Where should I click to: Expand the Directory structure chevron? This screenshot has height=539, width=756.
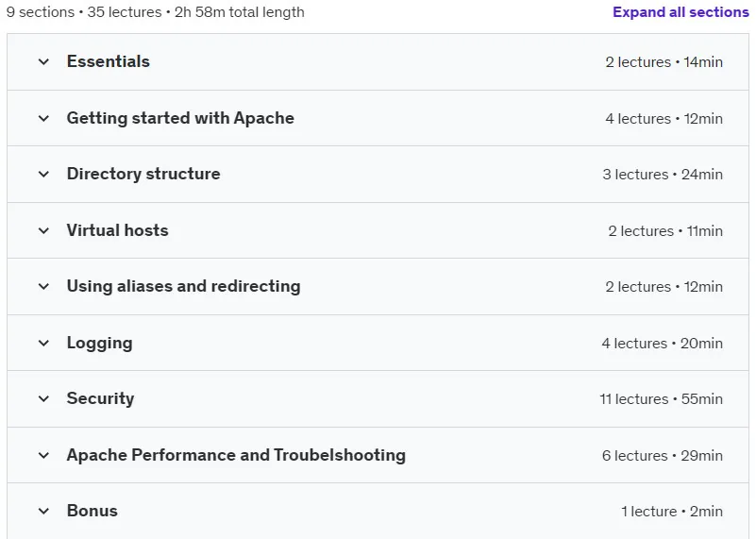click(x=43, y=174)
